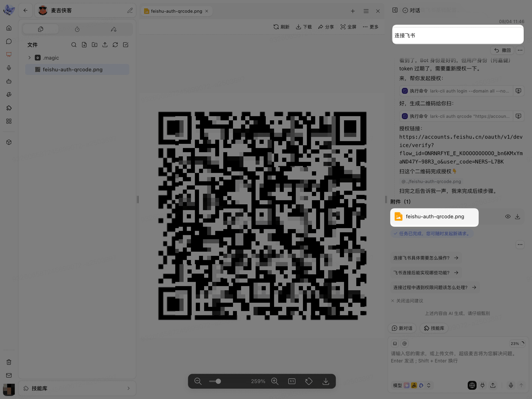Expand the 技能库 panel at bottom left
The image size is (532, 399).
click(77, 388)
